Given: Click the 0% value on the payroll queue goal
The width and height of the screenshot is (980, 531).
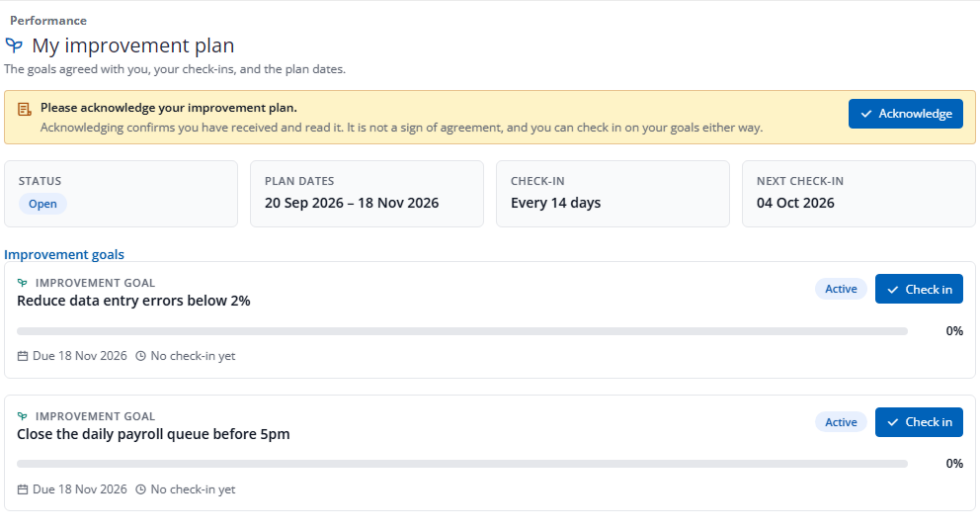Looking at the screenshot, I should pos(954,464).
